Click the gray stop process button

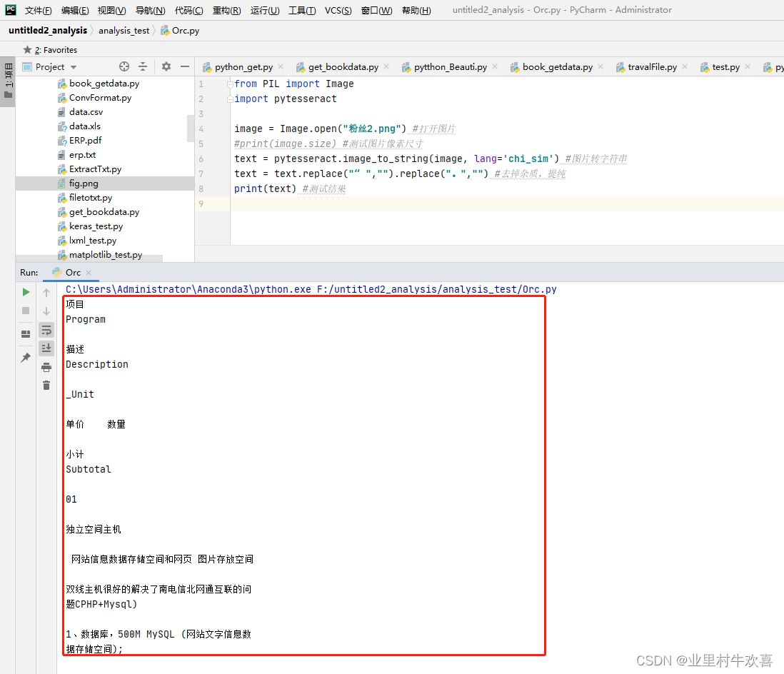(26, 311)
